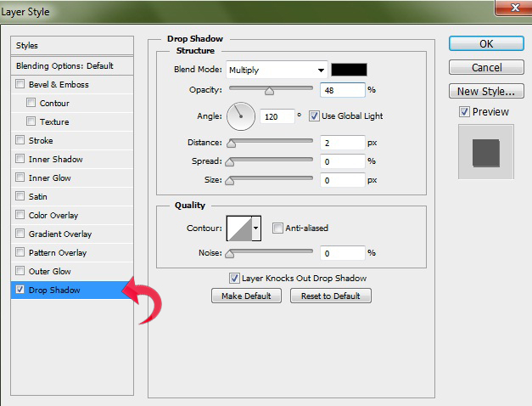Screen dimensions: 532x406
Task: Click Make Default button
Action: pos(246,296)
